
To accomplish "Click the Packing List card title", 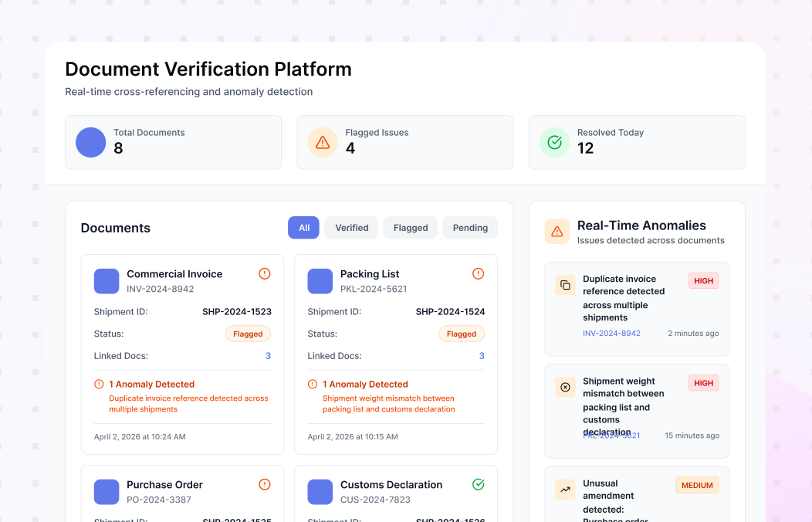I will [x=370, y=274].
